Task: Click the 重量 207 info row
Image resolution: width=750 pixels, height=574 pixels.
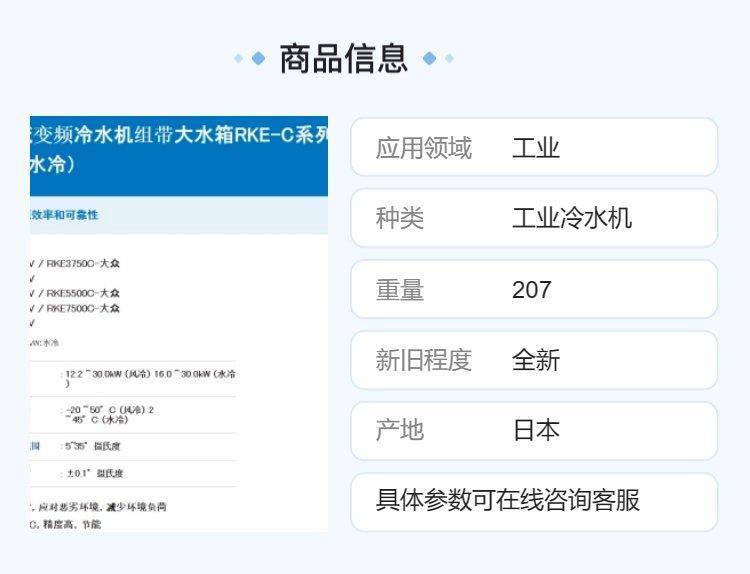Action: (x=534, y=289)
